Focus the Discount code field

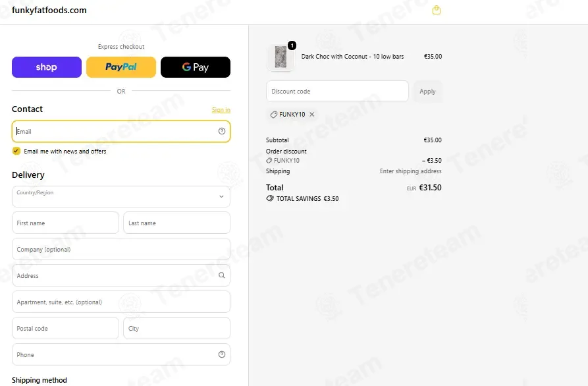(x=337, y=91)
